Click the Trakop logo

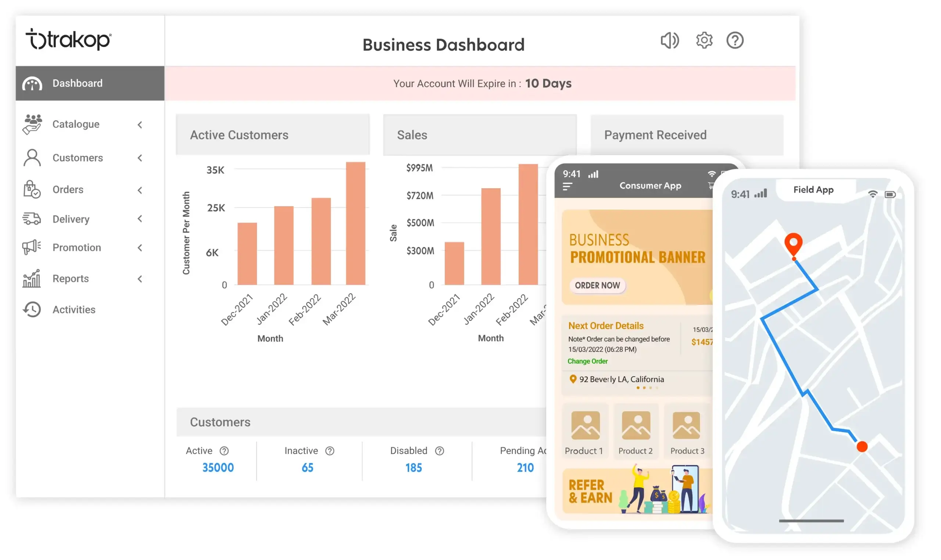click(68, 39)
